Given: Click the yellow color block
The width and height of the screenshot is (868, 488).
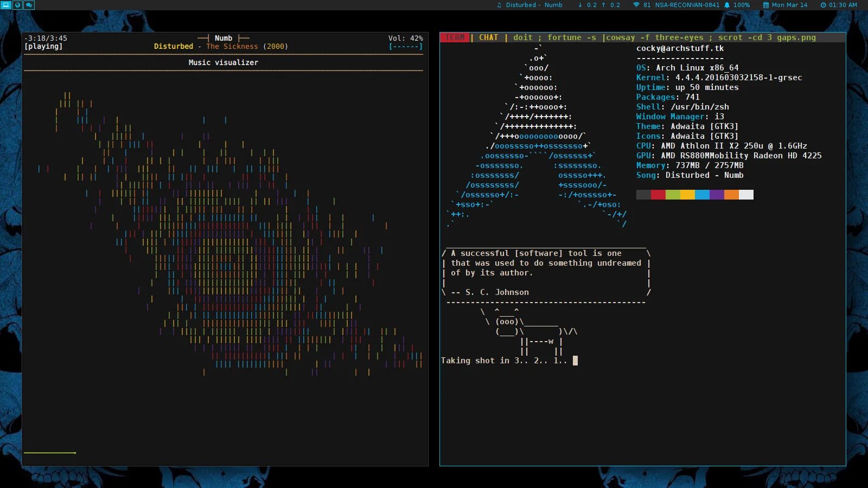Looking at the screenshot, I should (687, 195).
